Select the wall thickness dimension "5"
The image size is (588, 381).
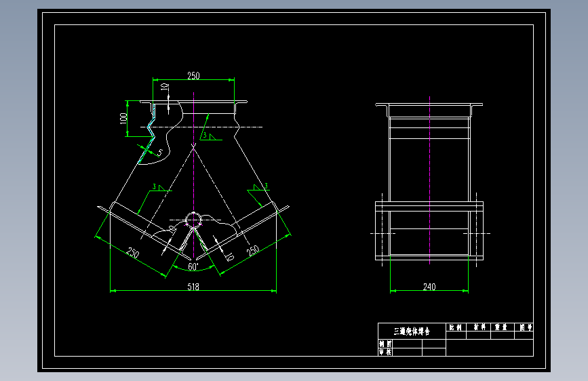click(160, 153)
